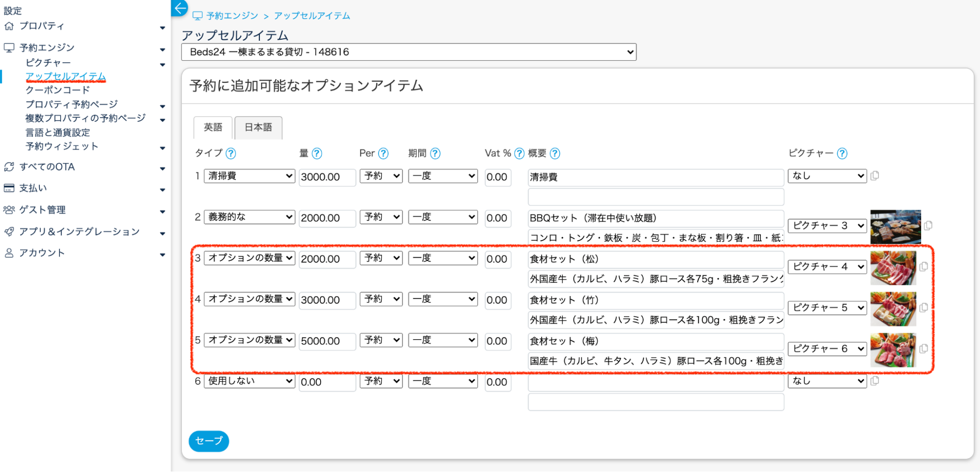The height and width of the screenshot is (472, 980).
Task: Click amount field showing 5000.00
Action: tap(327, 341)
